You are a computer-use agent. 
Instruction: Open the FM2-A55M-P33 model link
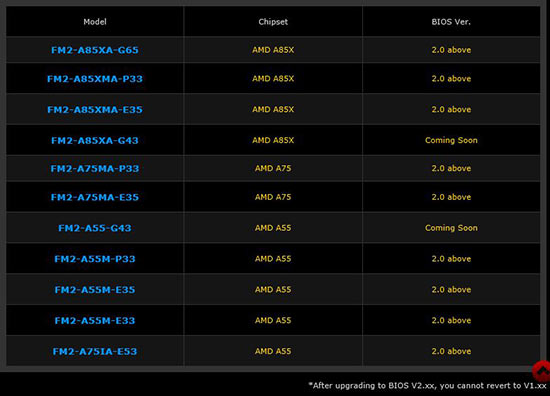[95, 259]
